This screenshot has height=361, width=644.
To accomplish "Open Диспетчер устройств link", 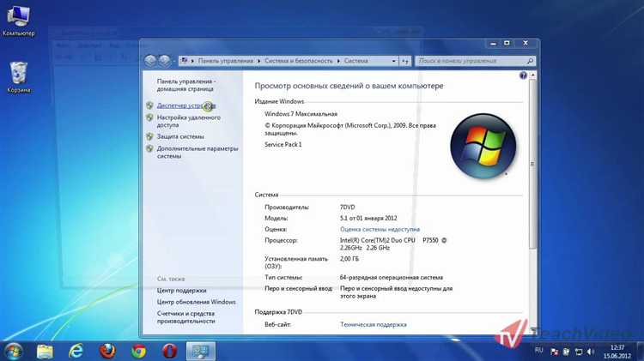I will tap(186, 105).
